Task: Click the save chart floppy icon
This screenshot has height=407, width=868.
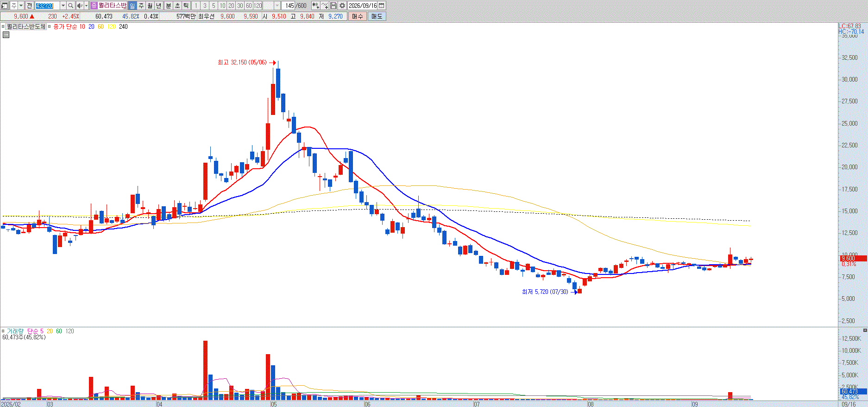Action: pyautogui.click(x=333, y=6)
